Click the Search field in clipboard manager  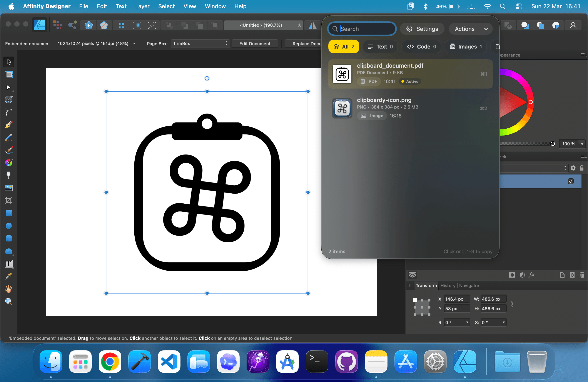[x=362, y=29]
